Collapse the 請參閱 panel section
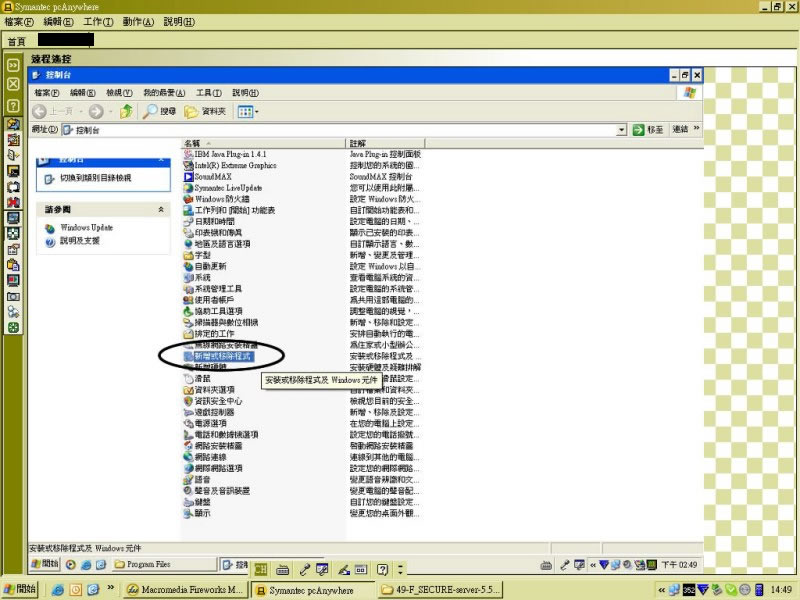The image size is (800, 600). (161, 209)
